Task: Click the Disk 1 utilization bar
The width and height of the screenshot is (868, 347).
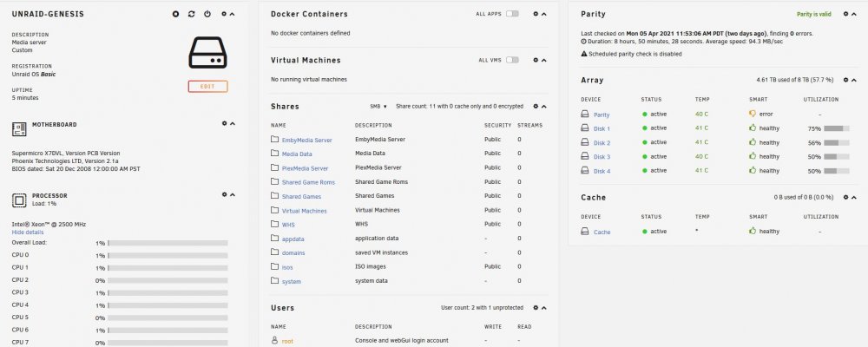Action: [837, 128]
